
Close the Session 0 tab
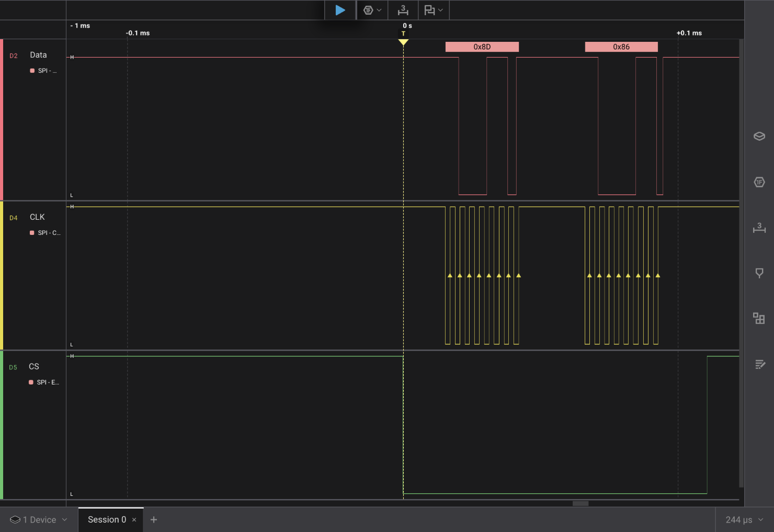134,519
